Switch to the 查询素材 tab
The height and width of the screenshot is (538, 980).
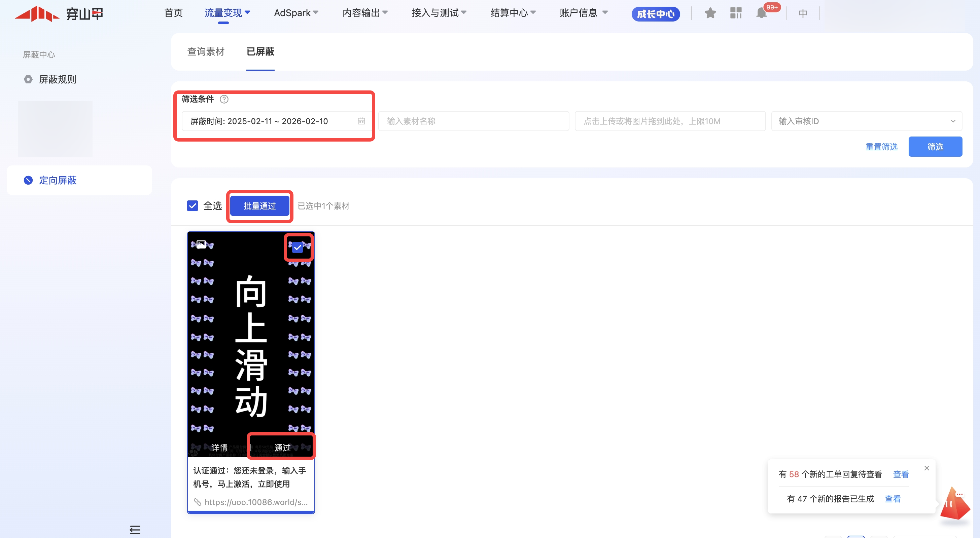coord(206,52)
